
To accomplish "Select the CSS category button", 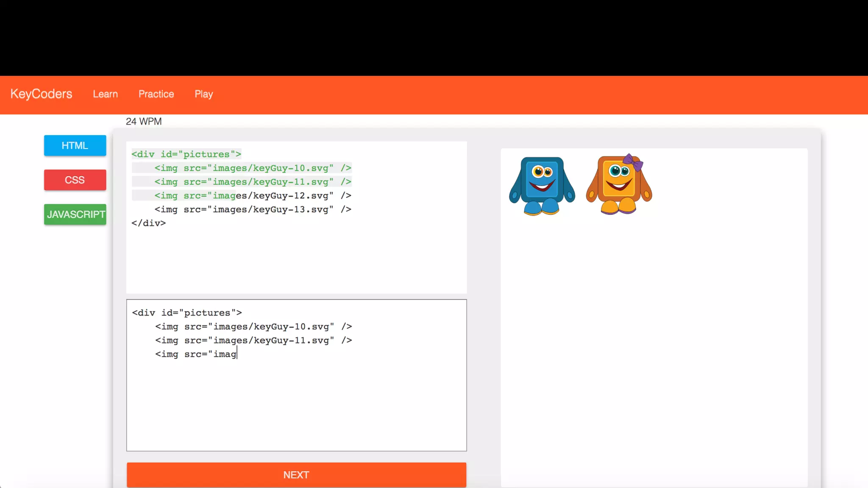I will pyautogui.click(x=75, y=180).
